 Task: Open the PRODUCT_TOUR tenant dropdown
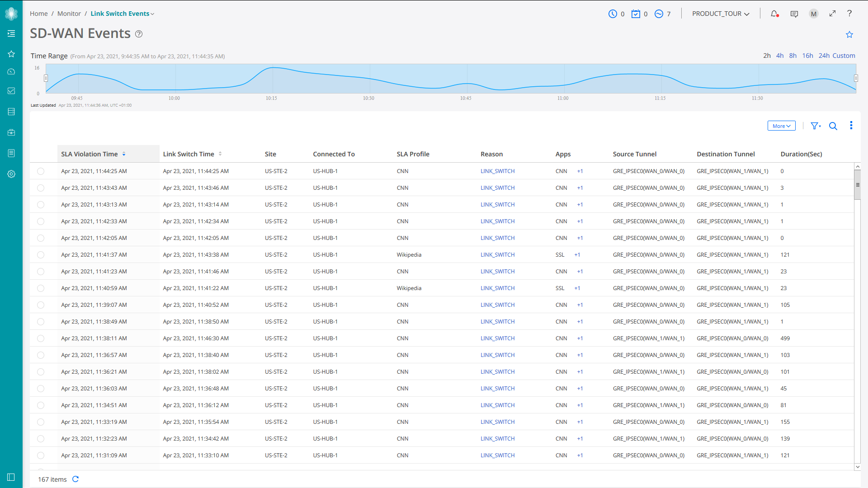click(721, 14)
